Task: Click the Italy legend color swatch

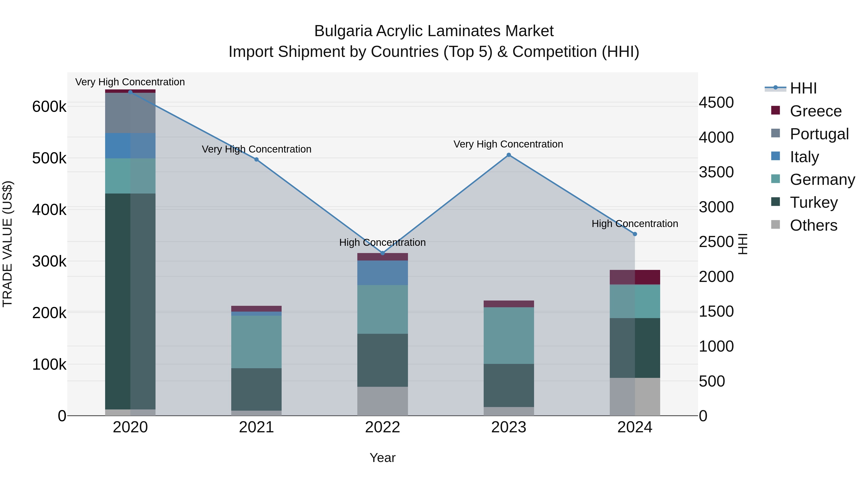Action: click(x=775, y=156)
